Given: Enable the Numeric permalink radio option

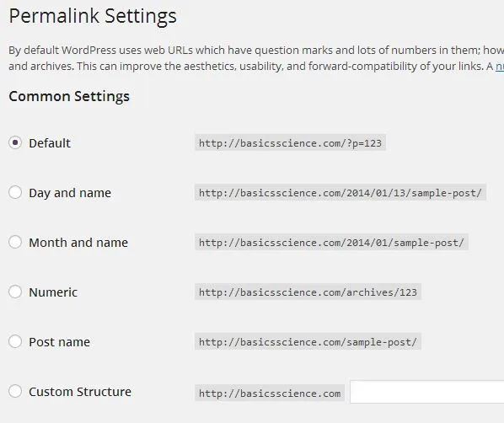Looking at the screenshot, I should [15, 292].
